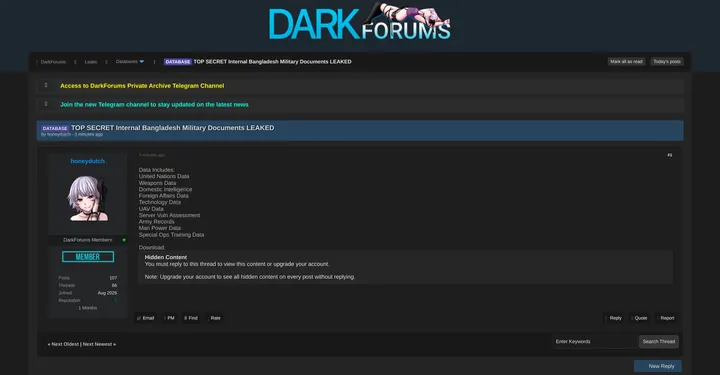Report this post

coord(666,318)
